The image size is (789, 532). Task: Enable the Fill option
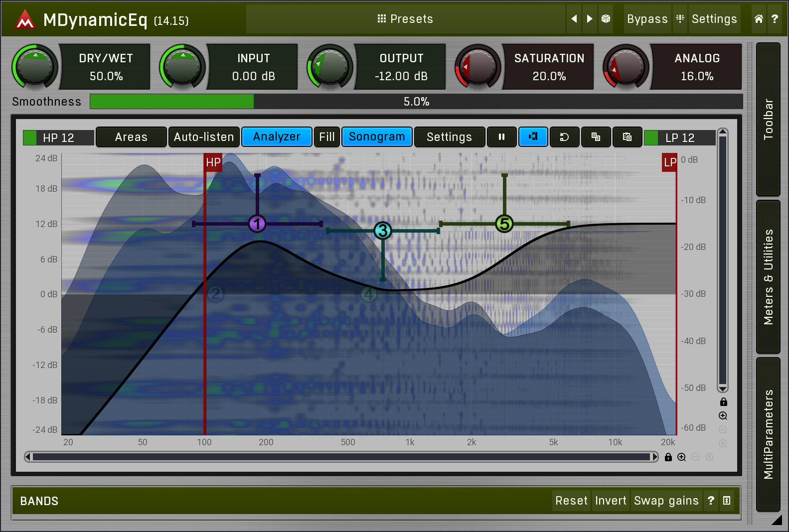click(x=327, y=137)
